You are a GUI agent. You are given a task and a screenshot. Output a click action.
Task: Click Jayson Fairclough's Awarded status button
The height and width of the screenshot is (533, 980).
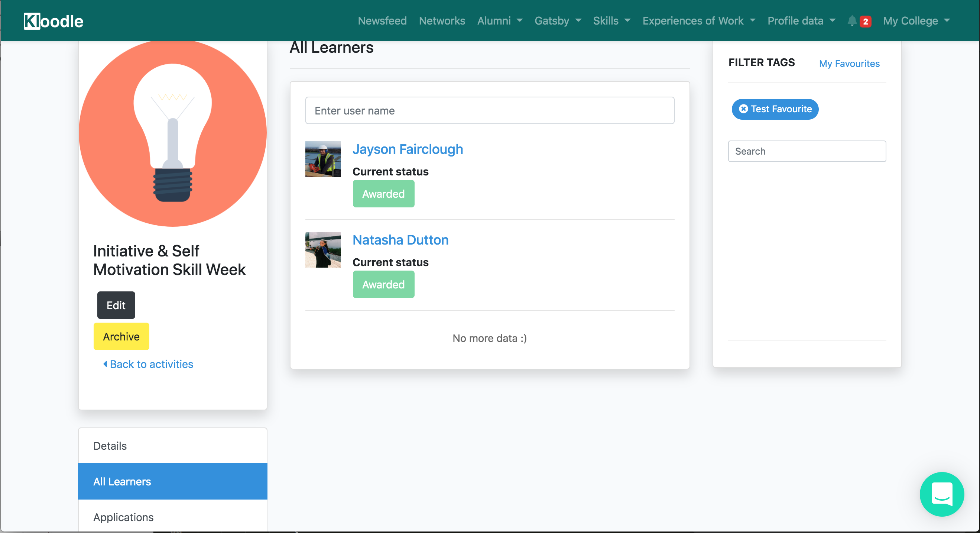383,194
